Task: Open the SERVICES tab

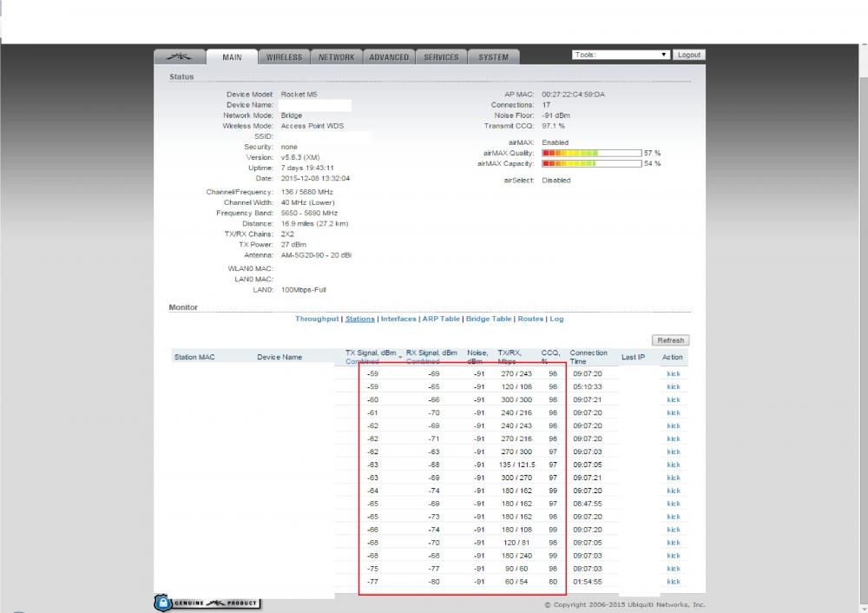Action: (x=442, y=56)
